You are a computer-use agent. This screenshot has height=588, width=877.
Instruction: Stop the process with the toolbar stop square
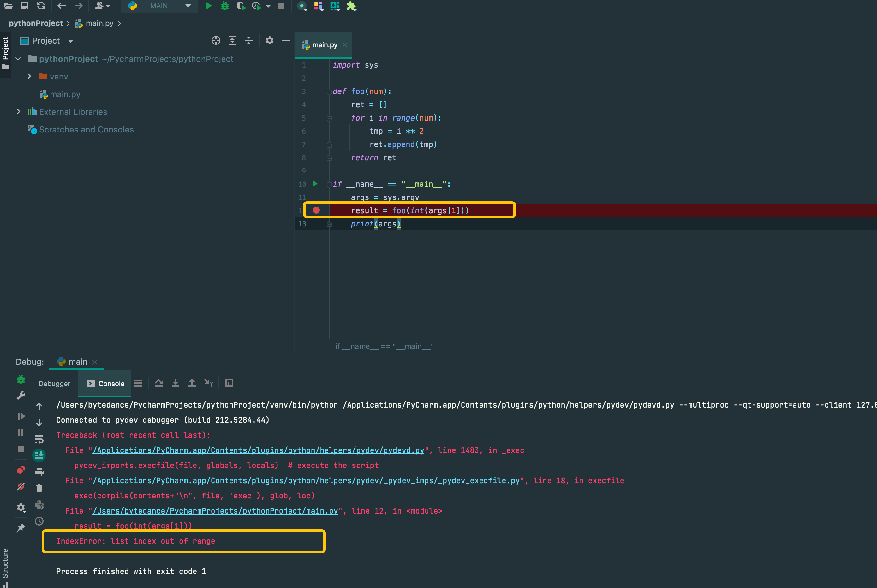[281, 6]
